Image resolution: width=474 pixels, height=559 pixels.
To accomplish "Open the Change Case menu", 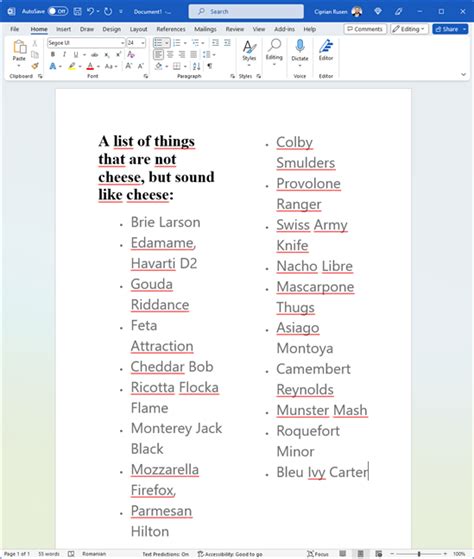I will (x=110, y=66).
